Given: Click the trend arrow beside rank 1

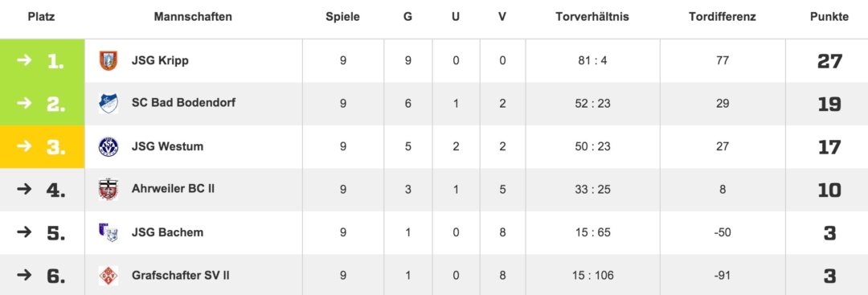Looking at the screenshot, I should pos(24,60).
